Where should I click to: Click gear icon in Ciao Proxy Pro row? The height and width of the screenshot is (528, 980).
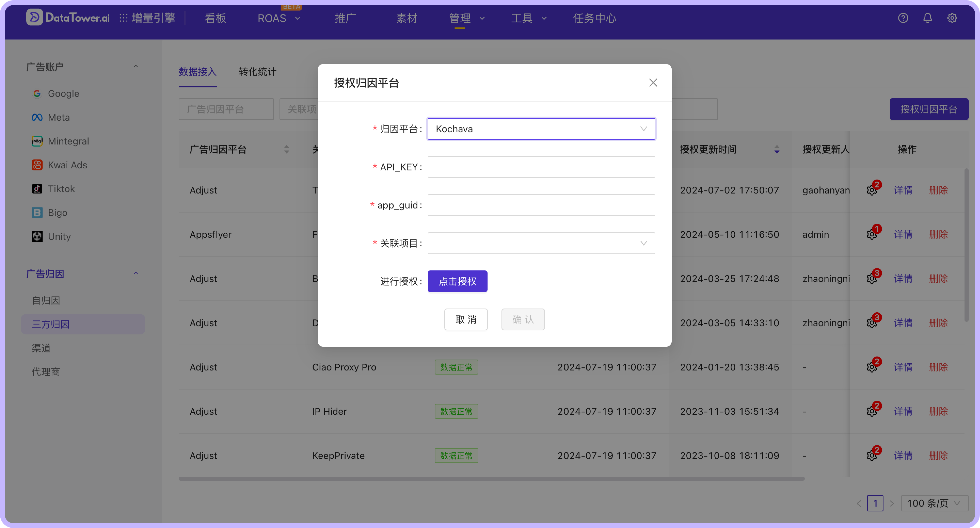point(872,367)
